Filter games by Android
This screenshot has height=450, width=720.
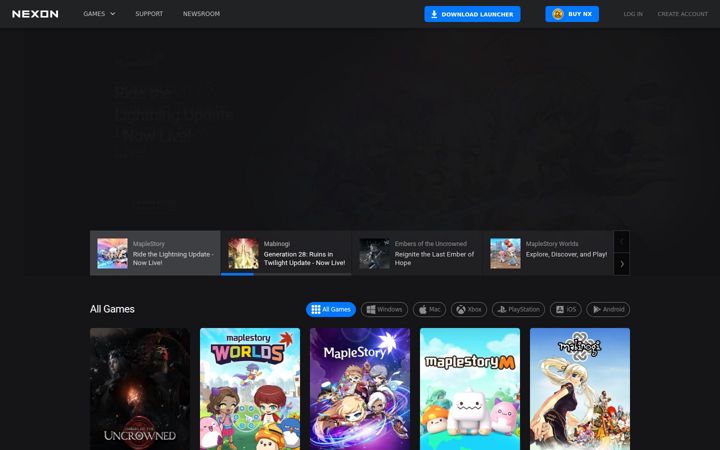click(x=608, y=309)
